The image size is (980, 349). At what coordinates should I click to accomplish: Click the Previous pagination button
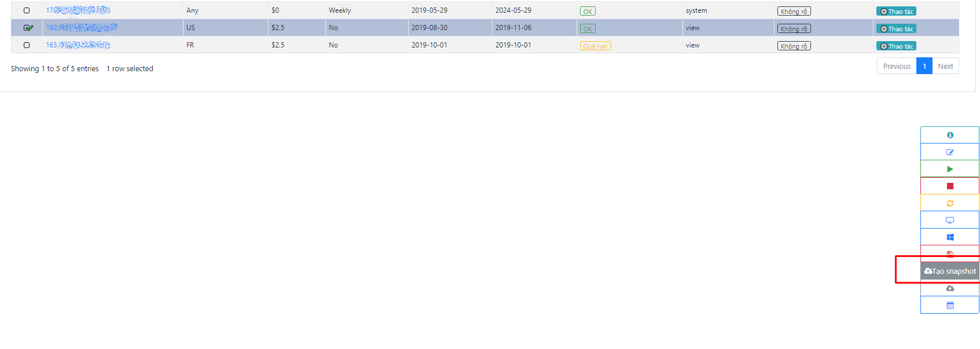pos(897,66)
